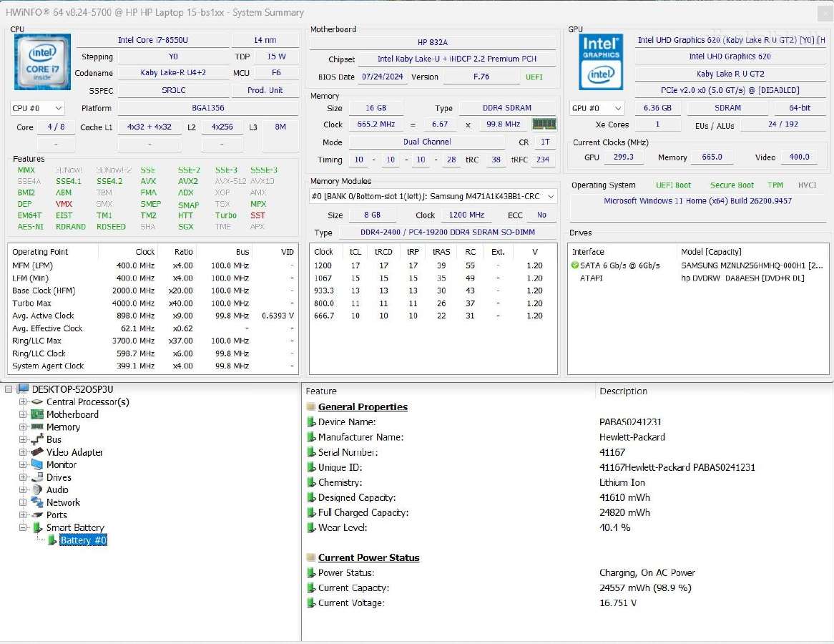This screenshot has height=644, width=834.
Task: Click the Description column header
Action: click(713, 391)
